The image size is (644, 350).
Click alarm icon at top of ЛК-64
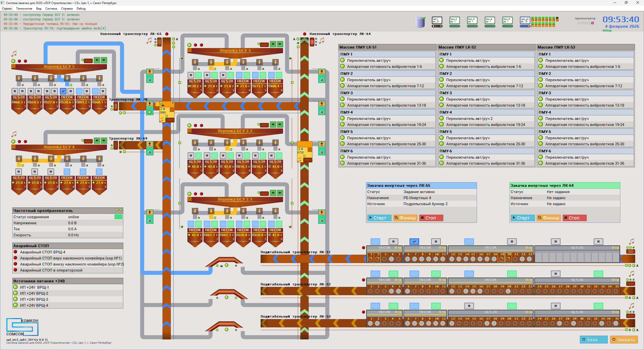tap(312, 42)
